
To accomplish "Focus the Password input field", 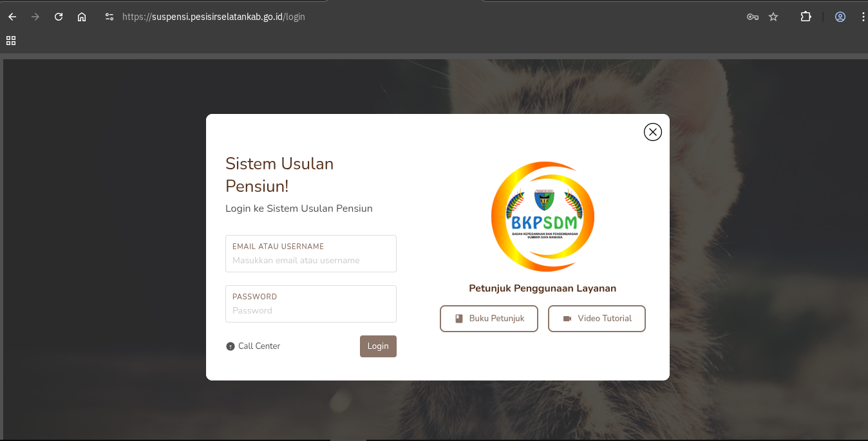I will pyautogui.click(x=311, y=304).
